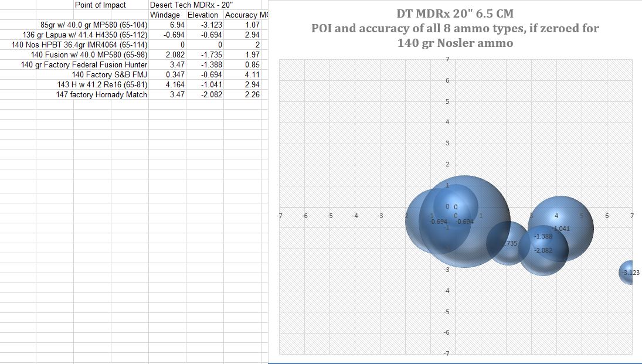This screenshot has height=364, width=642.
Task: Select the chart title "DT MDRx 20" 6.5 CM"
Action: (455, 13)
